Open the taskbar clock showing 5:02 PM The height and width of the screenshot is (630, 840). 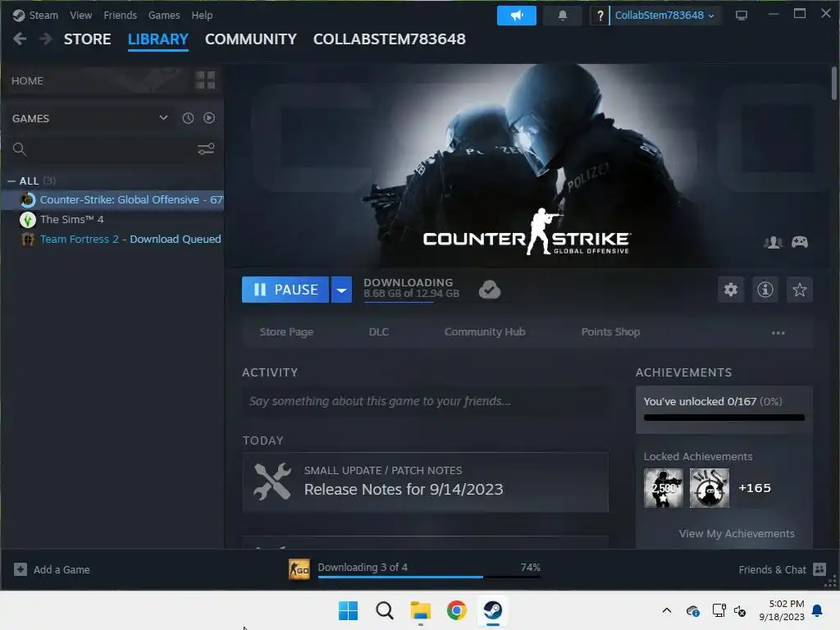(781, 610)
